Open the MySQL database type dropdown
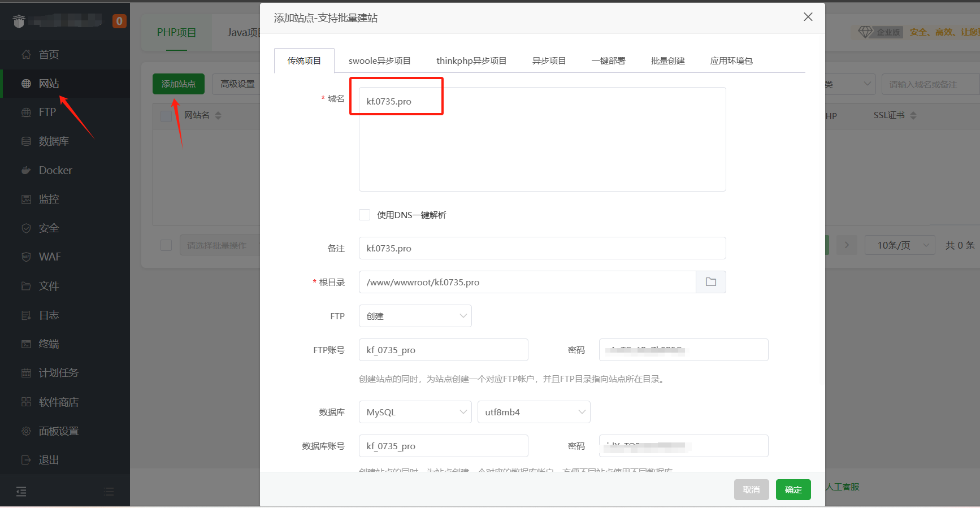 tap(415, 412)
